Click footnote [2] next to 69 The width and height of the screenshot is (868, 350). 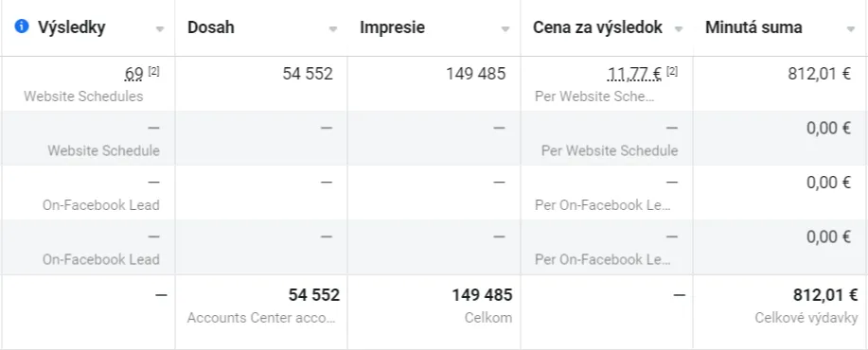tap(153, 71)
